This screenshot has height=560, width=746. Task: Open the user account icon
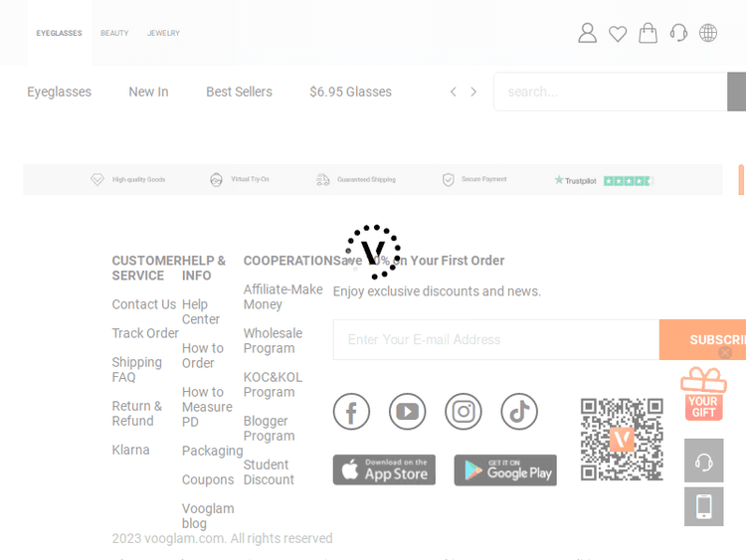[x=588, y=33]
